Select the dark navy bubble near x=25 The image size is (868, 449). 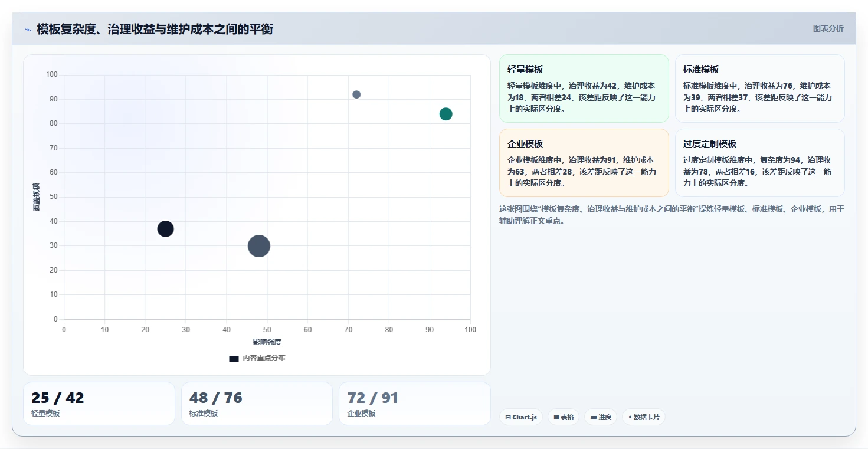[x=166, y=229]
